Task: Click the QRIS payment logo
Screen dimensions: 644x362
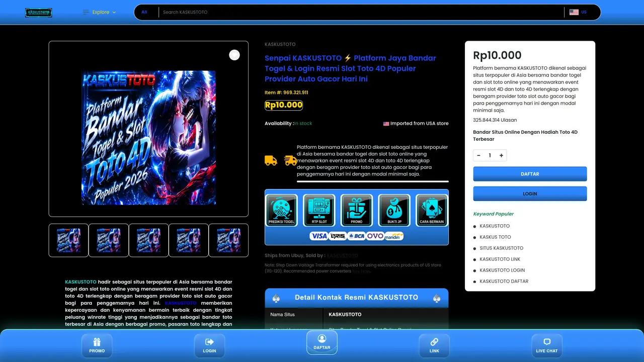Action: 338,236
